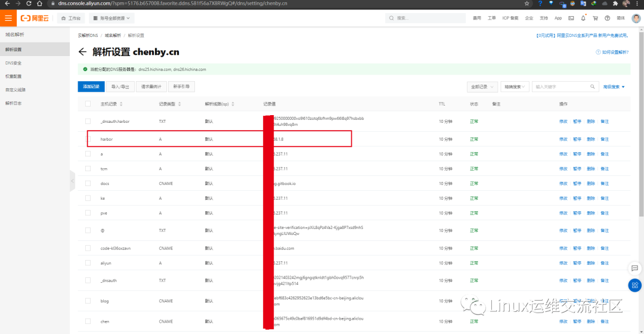
Task: Open the orange hamburger menu
Action: 8,18
